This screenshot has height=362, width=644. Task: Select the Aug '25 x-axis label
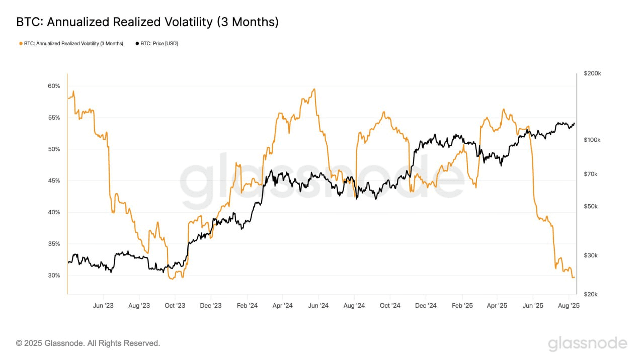pyautogui.click(x=569, y=305)
